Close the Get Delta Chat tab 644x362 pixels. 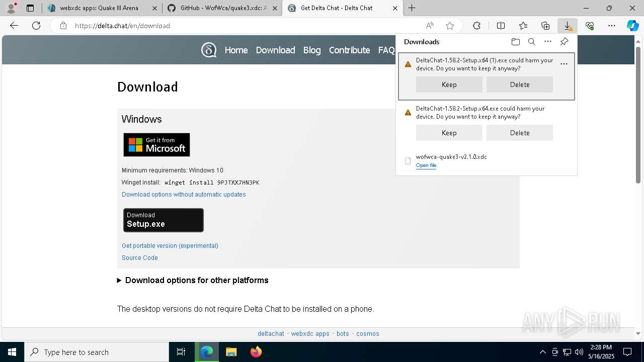tap(395, 8)
